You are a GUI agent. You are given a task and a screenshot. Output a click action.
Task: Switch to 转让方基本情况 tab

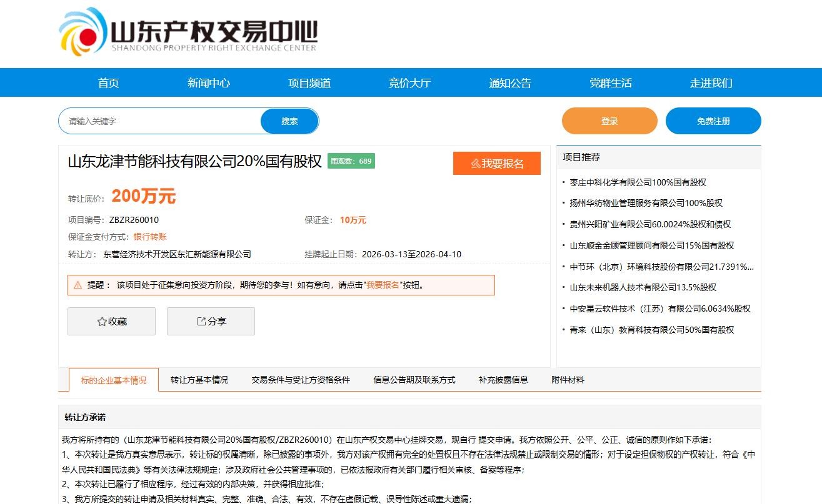(x=199, y=380)
